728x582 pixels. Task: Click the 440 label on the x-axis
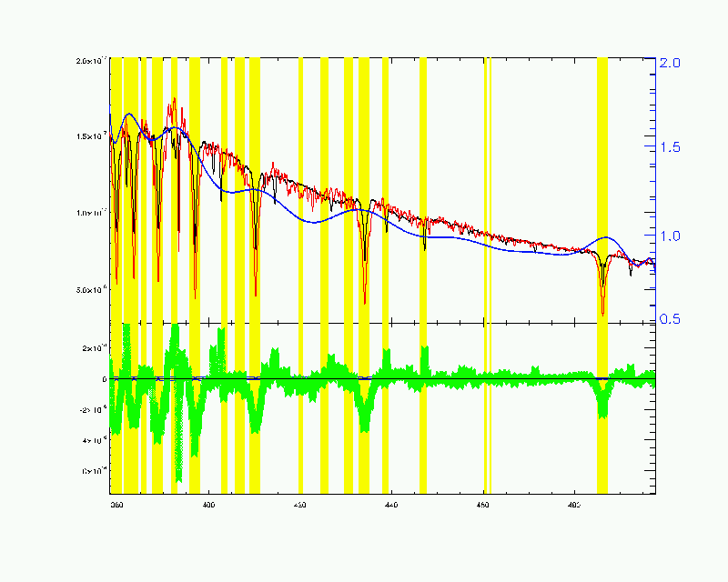[x=391, y=505]
